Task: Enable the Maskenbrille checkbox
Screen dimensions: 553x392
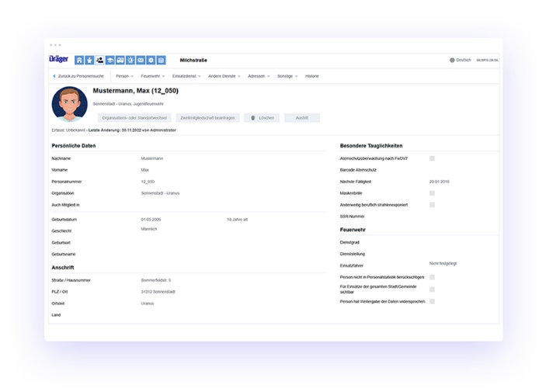Action: [432, 193]
